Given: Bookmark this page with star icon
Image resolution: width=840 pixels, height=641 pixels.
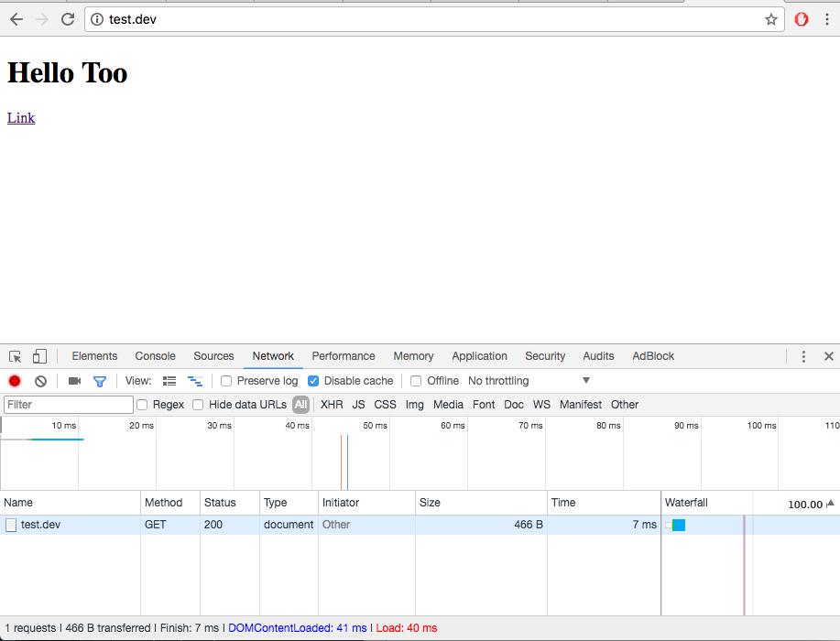Looking at the screenshot, I should 771,20.
